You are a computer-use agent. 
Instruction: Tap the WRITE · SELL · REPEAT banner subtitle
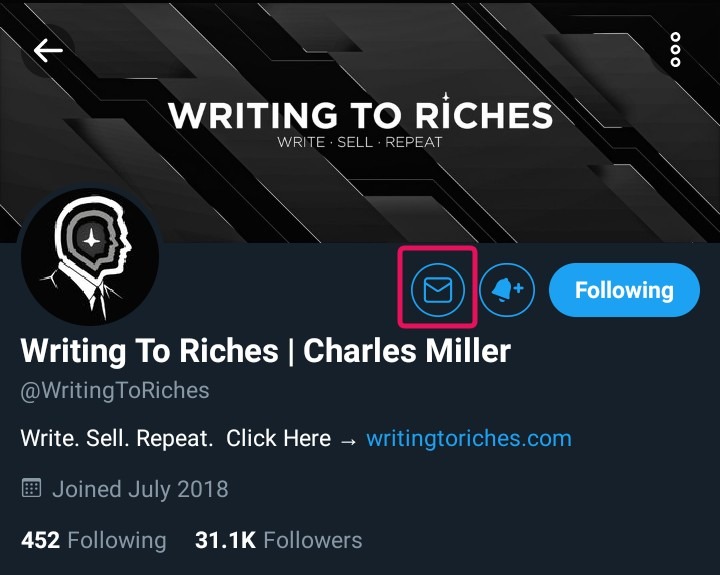360,142
